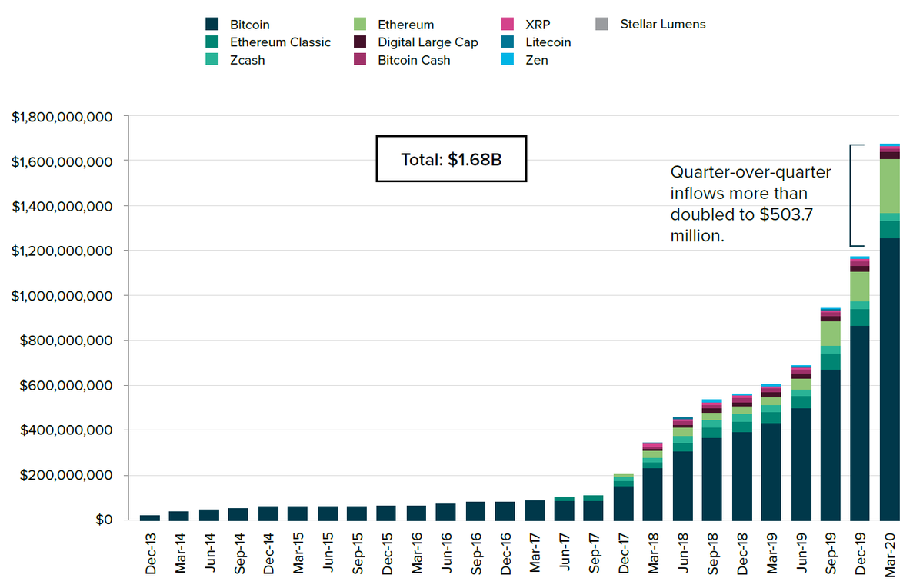This screenshot has height=588, width=923.
Task: Click the Sep-15 x-axis label
Action: 358,553
